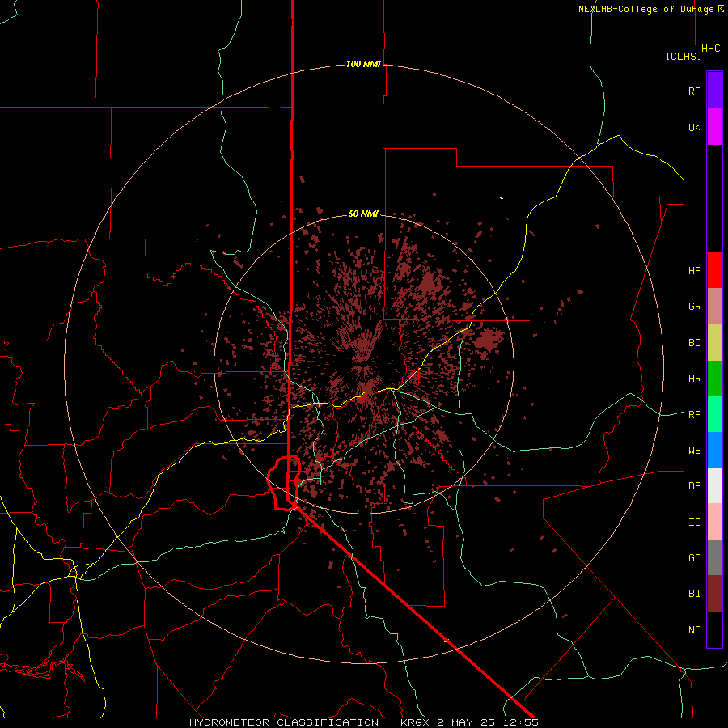The width and height of the screenshot is (728, 728).
Task: Click the gray GC legend color swatch
Action: tap(714, 557)
